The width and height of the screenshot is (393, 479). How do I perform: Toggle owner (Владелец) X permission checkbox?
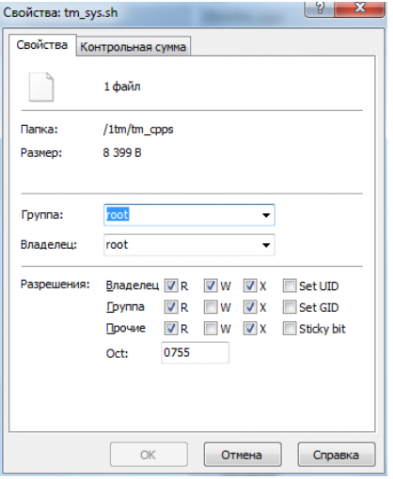[250, 286]
